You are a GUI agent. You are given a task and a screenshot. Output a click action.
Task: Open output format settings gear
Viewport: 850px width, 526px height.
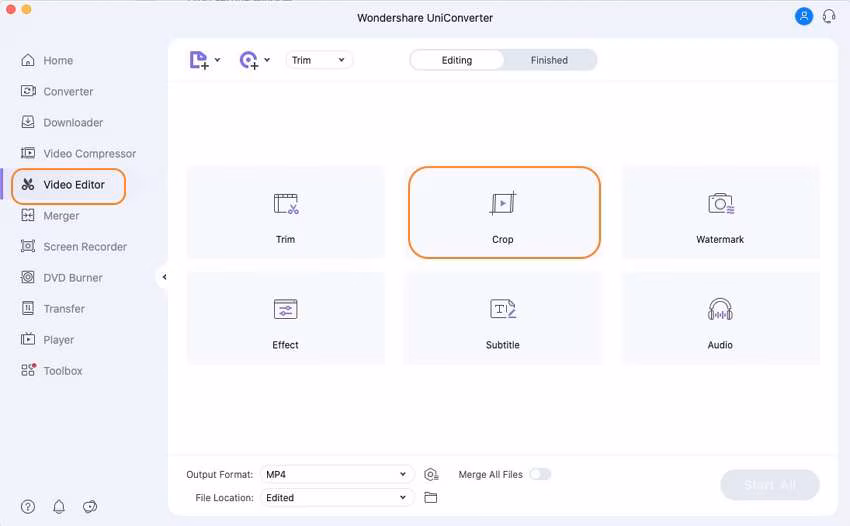[431, 474]
